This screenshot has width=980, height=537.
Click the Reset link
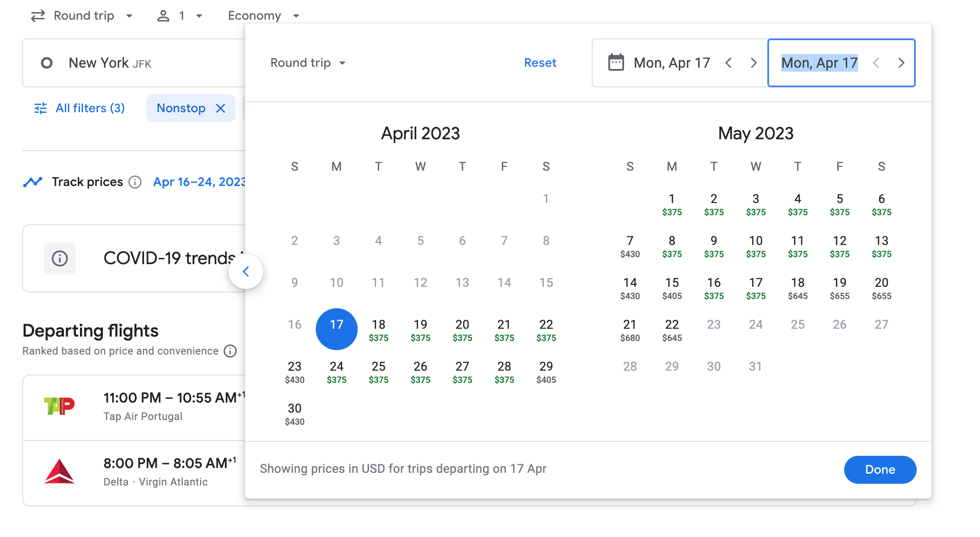pyautogui.click(x=540, y=63)
